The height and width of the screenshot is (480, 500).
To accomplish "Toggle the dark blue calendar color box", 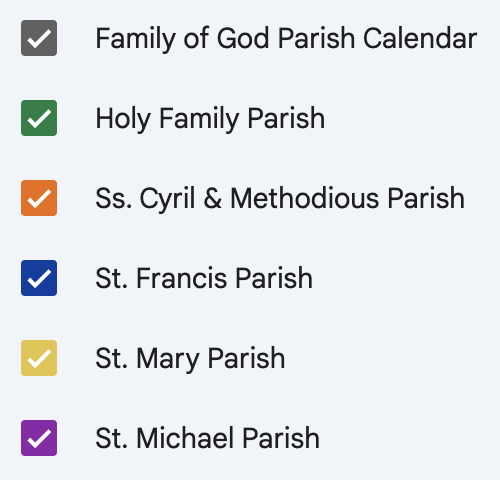I will click(39, 278).
